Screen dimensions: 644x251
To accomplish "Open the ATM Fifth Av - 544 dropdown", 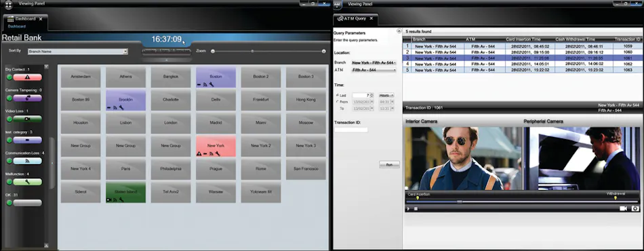I will tap(374, 71).
